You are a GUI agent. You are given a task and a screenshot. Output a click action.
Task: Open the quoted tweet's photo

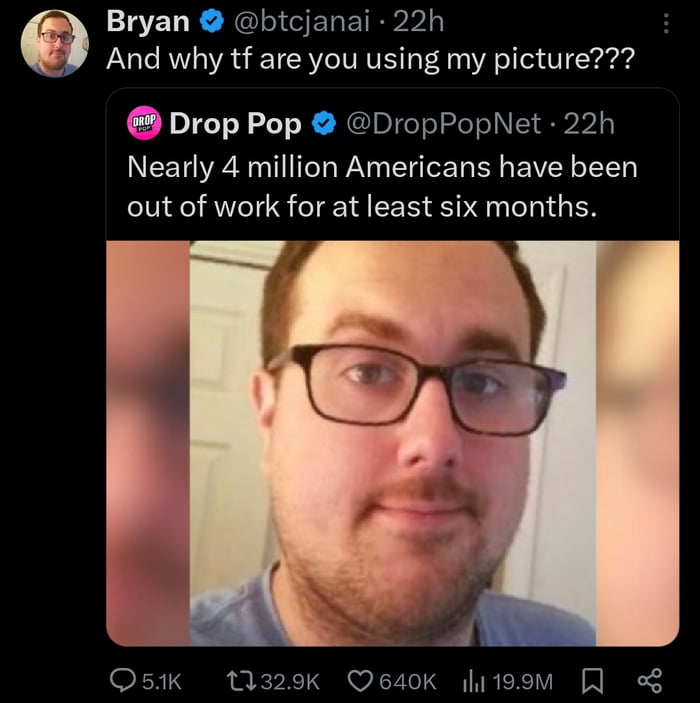point(392,442)
